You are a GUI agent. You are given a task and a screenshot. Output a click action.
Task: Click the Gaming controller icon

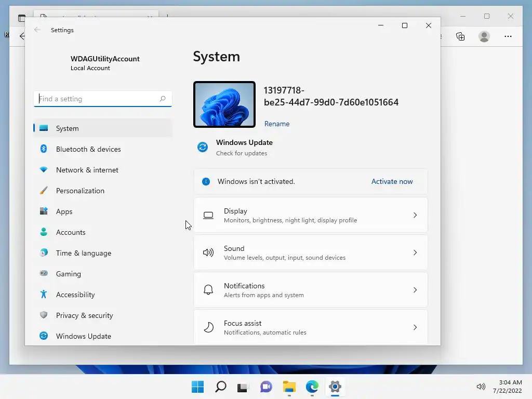(x=44, y=273)
